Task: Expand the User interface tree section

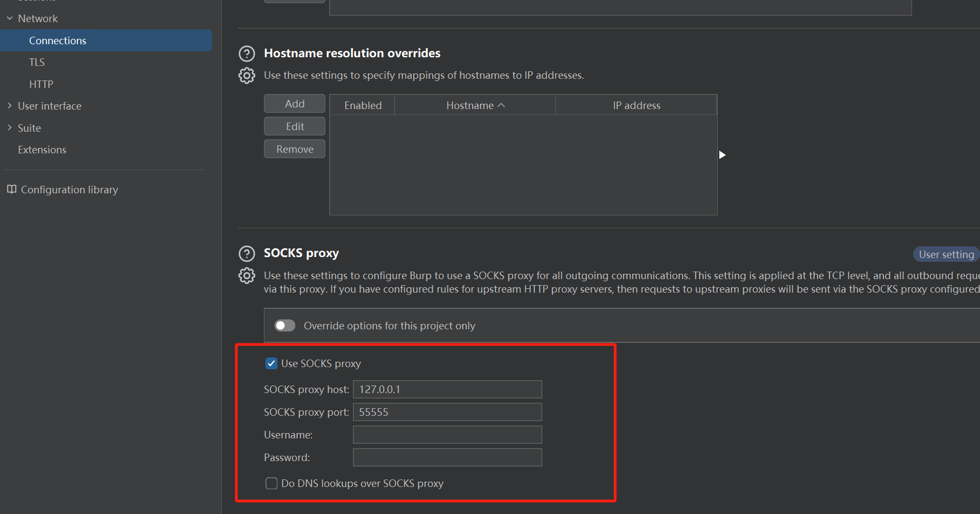Action: [x=10, y=106]
